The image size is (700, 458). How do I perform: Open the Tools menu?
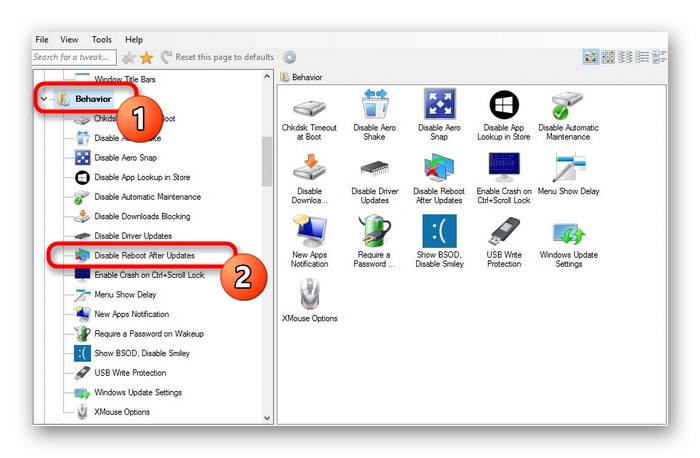tap(102, 40)
